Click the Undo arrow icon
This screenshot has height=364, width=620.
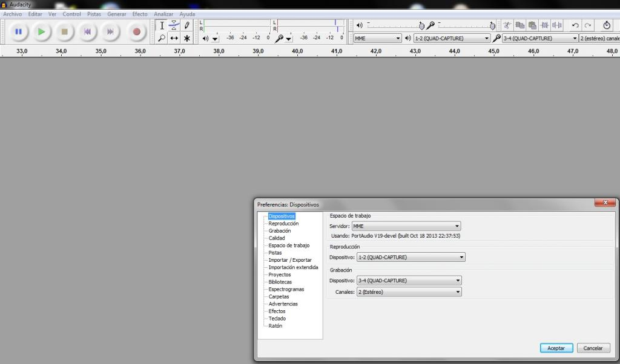575,25
